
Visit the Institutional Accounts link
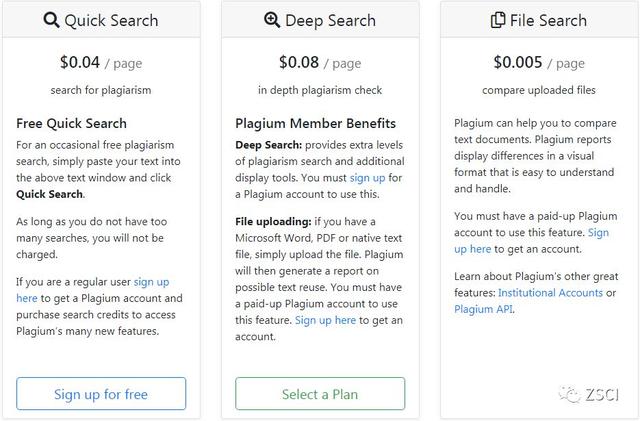pyautogui.click(x=550, y=293)
